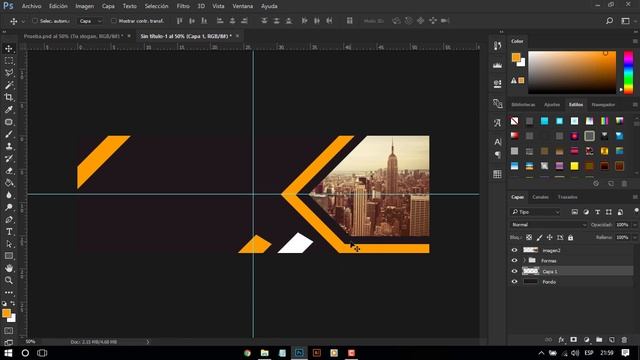
Task: Select the Blur tool
Action: (x=9, y=195)
